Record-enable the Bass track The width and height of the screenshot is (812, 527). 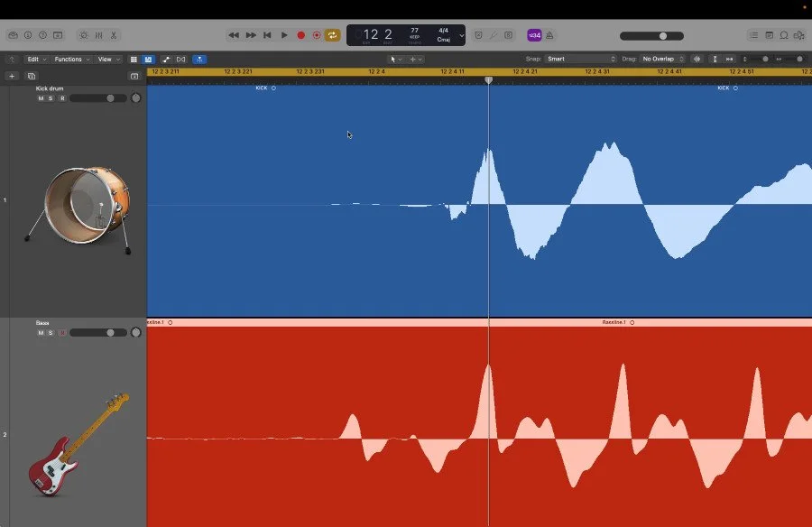(62, 333)
